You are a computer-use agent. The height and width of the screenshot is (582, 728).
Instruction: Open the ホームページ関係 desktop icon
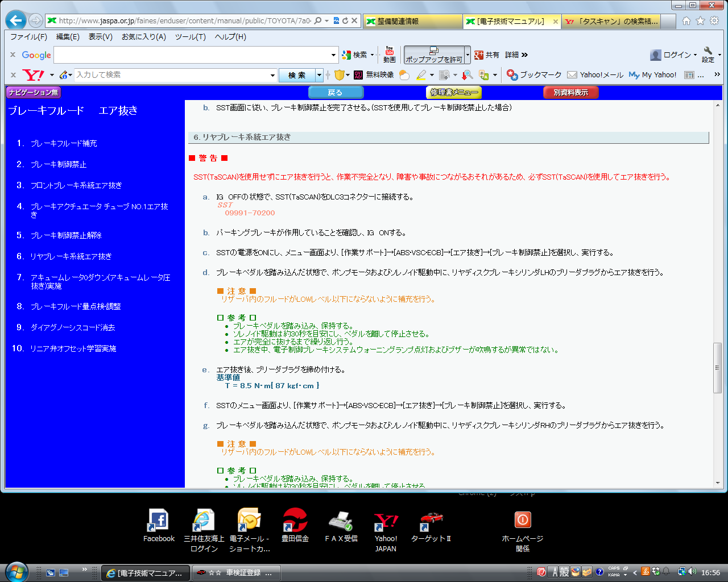523,531
